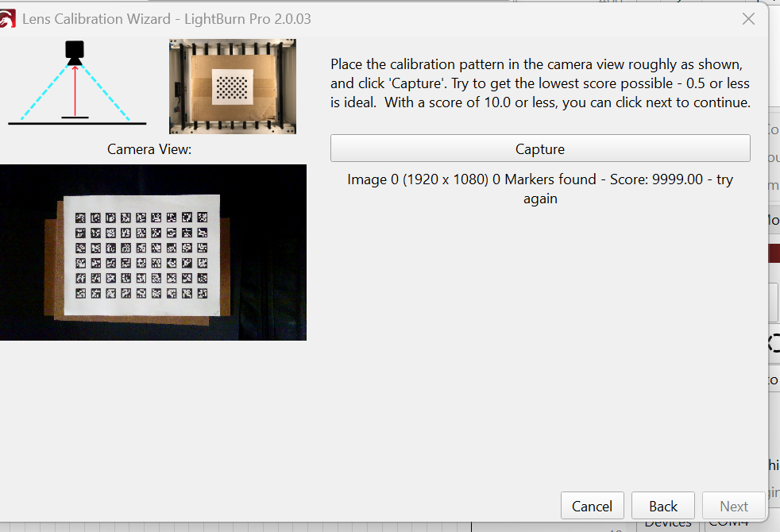Click the center of the live camera view

[x=153, y=253]
